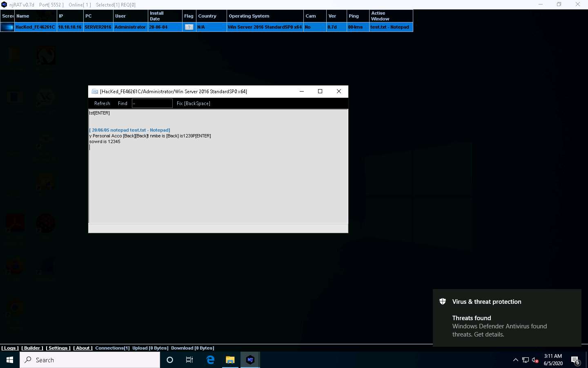Click the muted speaker volume tray icon
This screenshot has width=588, height=368.
[535, 360]
